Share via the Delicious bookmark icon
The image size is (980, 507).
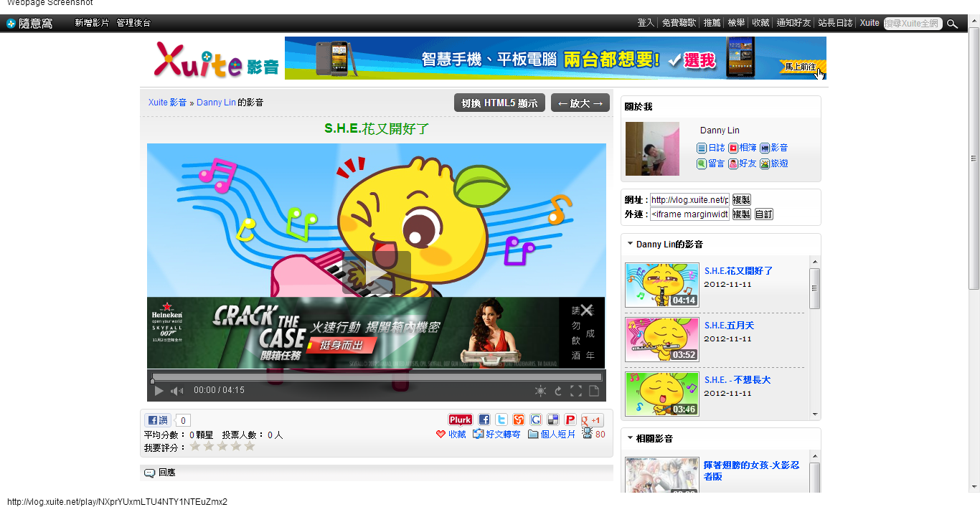tap(553, 420)
